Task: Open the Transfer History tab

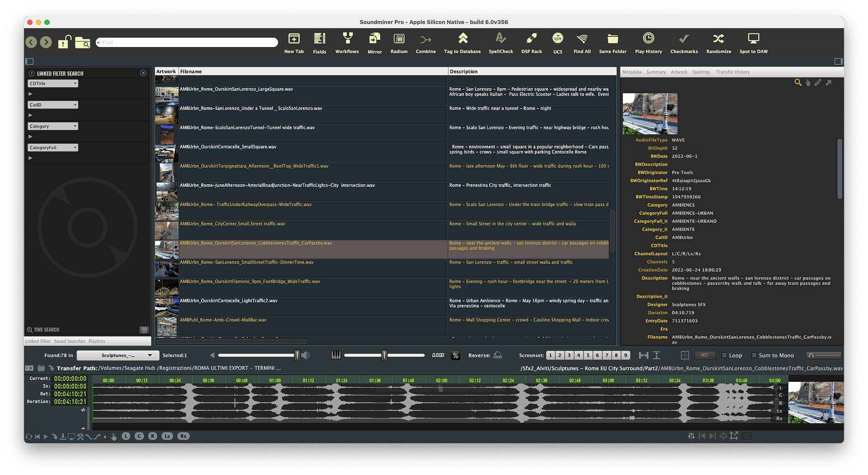Action: click(x=732, y=72)
